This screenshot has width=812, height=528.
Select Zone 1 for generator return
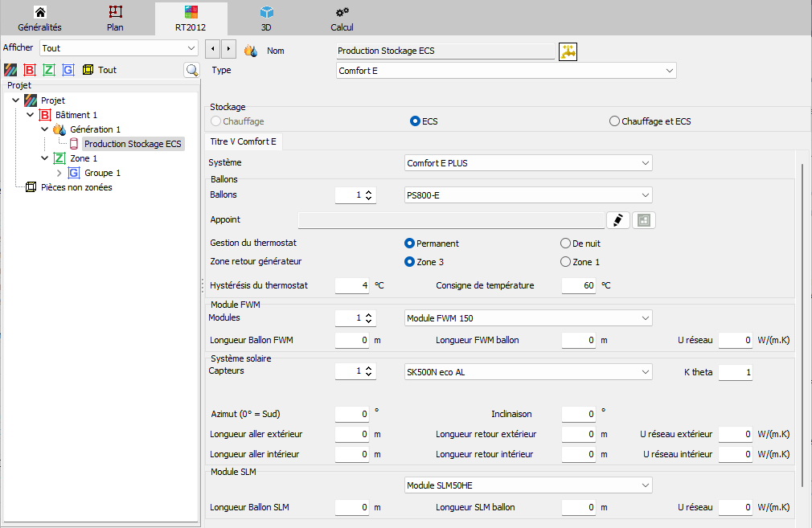pyautogui.click(x=565, y=262)
